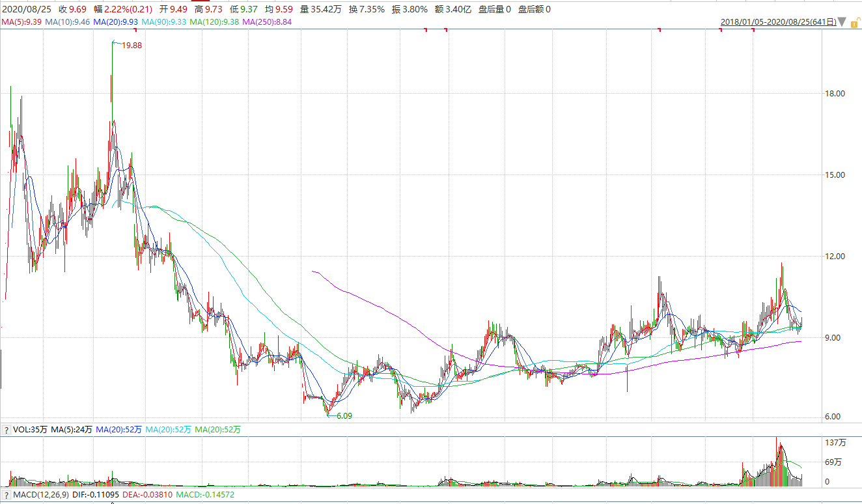Screen dimensions: 862x504
Task: Click the 2018/01/05-2020/08/25 date range link
Action: coord(777,22)
